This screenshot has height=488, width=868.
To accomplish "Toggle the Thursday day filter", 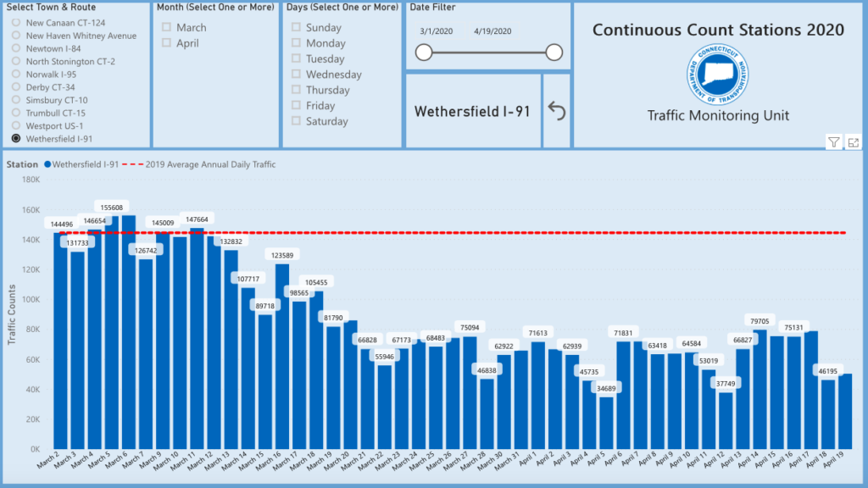I will tap(296, 90).
